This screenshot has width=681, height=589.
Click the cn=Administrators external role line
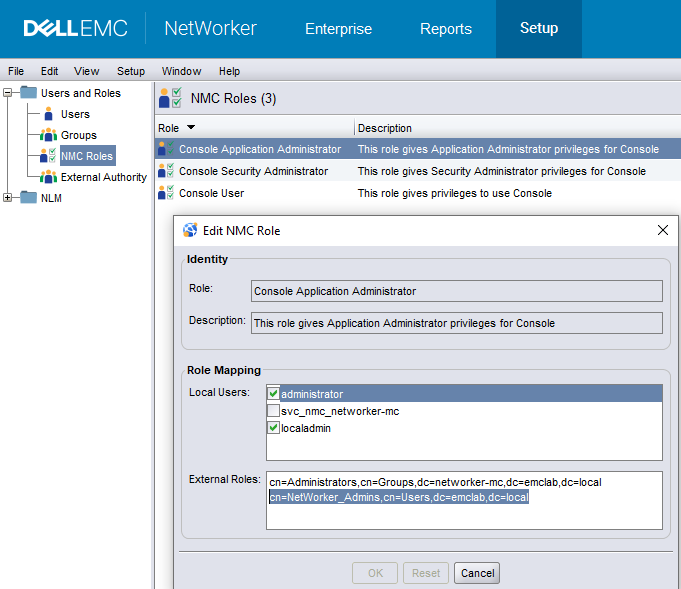435,482
